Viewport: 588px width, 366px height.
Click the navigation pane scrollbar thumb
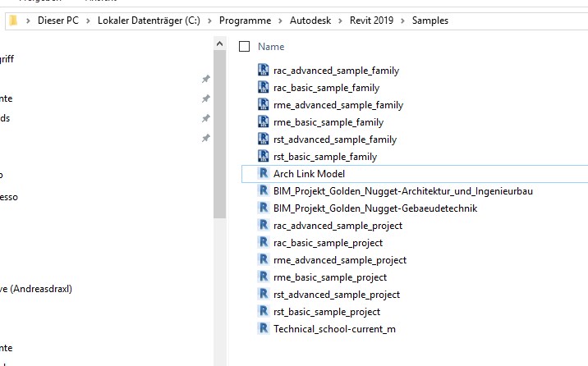pos(220,134)
